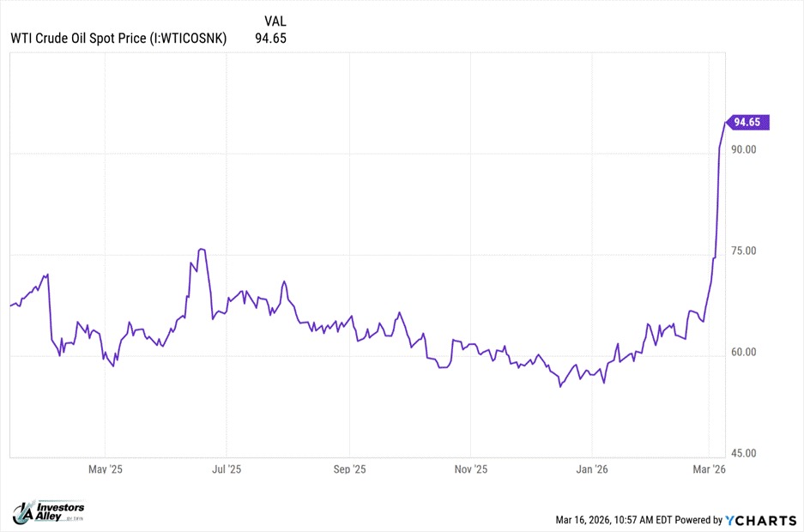Viewport: 804px width, 532px height.
Task: Click the 90.00 y-axis label
Action: pyautogui.click(x=743, y=149)
